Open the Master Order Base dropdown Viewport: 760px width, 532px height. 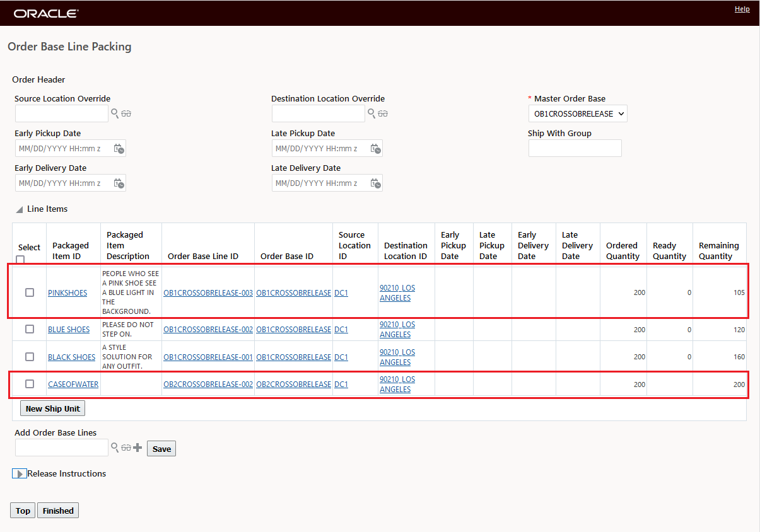578,114
